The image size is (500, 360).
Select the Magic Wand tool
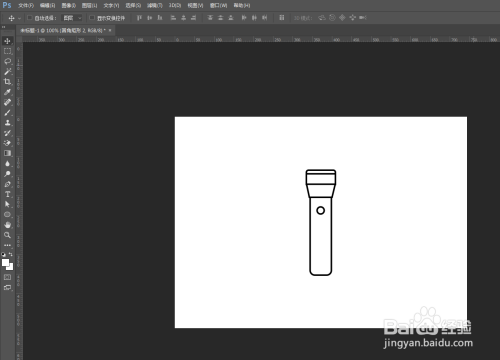[7, 72]
